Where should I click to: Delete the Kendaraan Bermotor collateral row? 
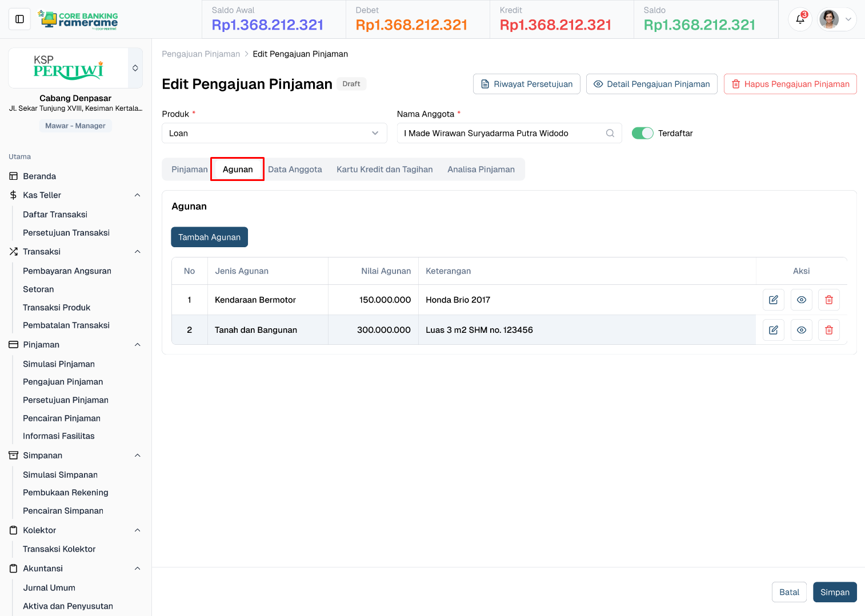click(828, 300)
